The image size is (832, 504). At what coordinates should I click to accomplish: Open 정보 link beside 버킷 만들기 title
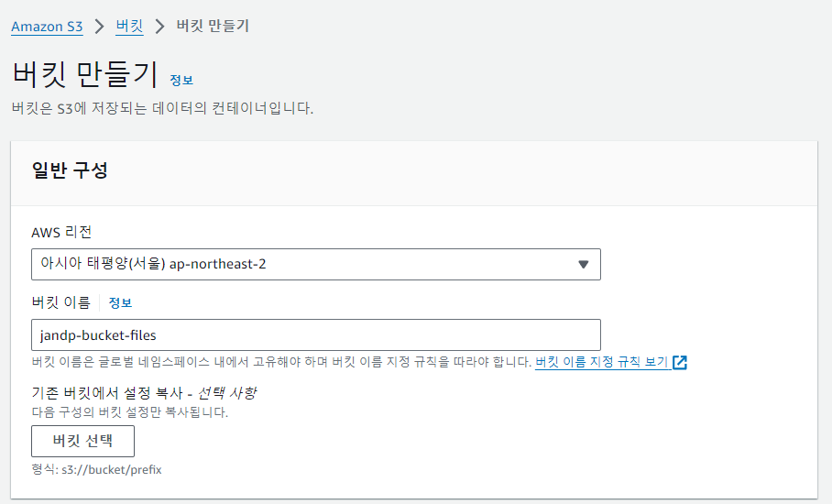[x=181, y=80]
